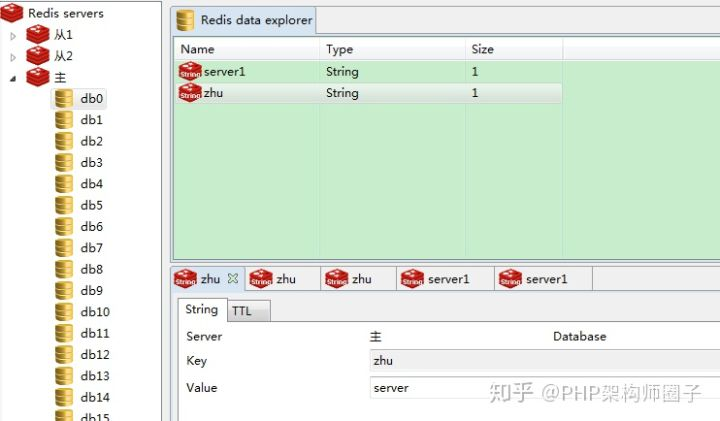This screenshot has height=421, width=720.
Task: Click the Value field containing server
Action: click(545, 388)
